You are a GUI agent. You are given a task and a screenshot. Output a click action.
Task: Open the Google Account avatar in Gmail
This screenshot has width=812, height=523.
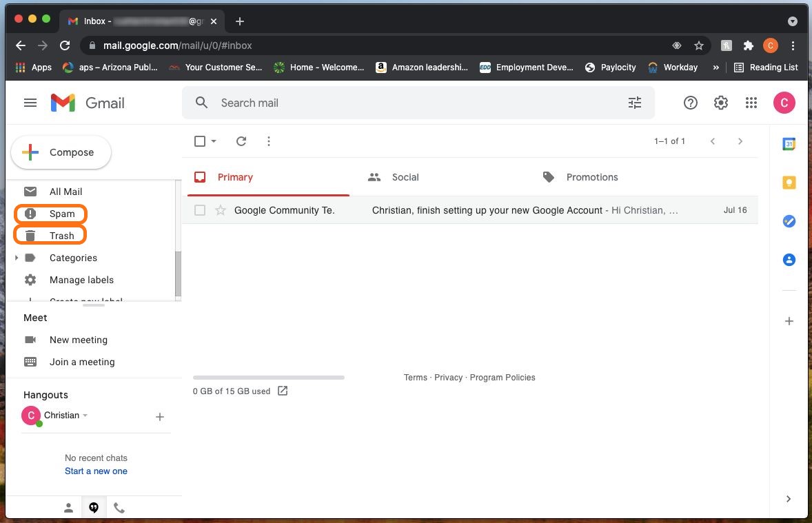click(784, 103)
